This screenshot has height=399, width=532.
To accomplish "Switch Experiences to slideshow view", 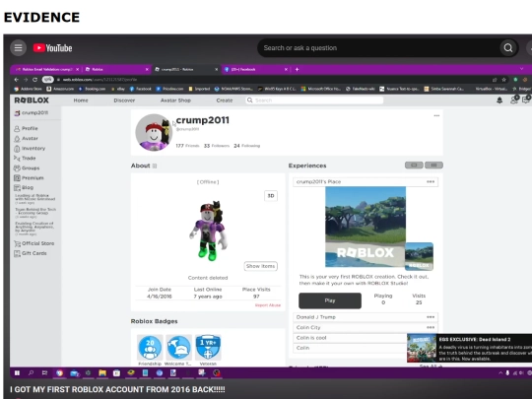I will coord(414,166).
